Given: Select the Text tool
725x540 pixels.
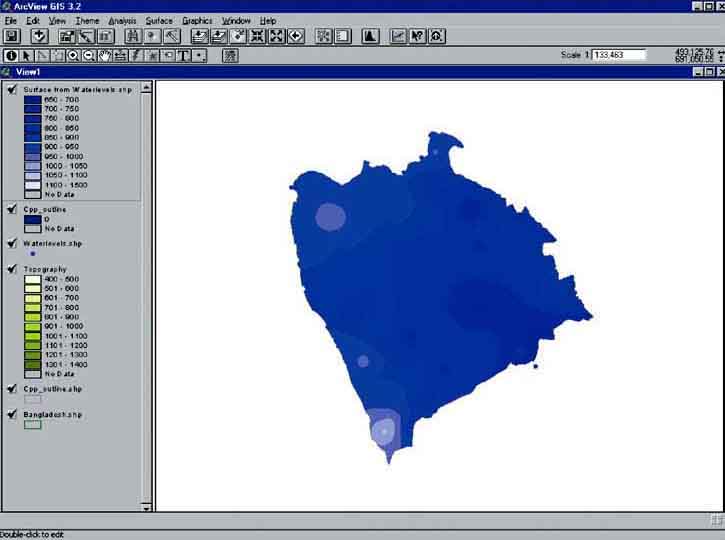Looking at the screenshot, I should click(184, 56).
